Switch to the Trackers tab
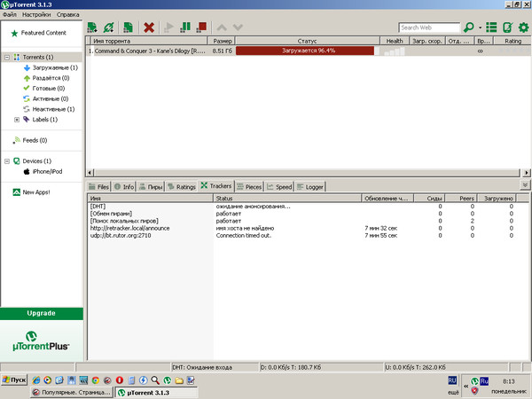This screenshot has height=399, width=532. [216, 186]
